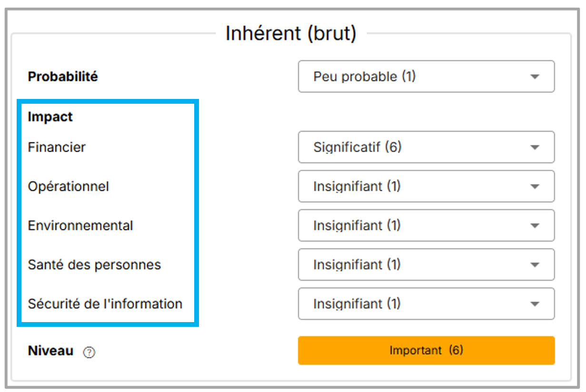Expand the Santé des personnes dropdown
Image resolution: width=586 pixels, height=392 pixels.
pos(535,265)
